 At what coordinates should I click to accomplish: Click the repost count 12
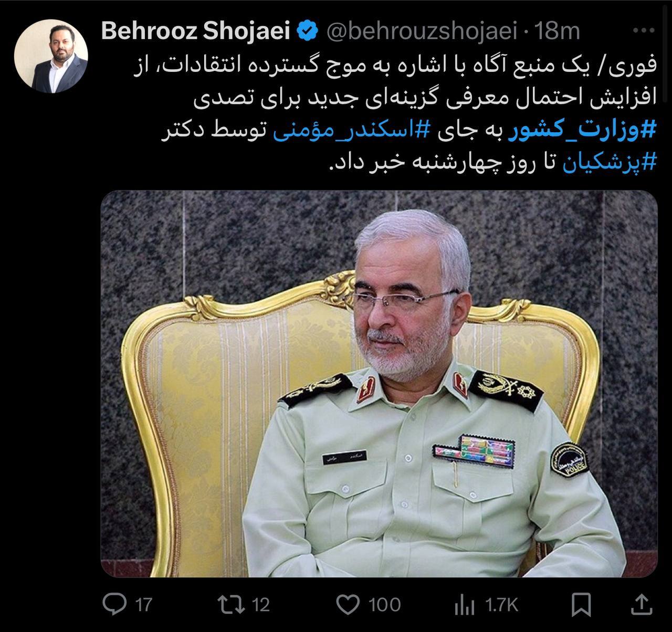[260, 605]
